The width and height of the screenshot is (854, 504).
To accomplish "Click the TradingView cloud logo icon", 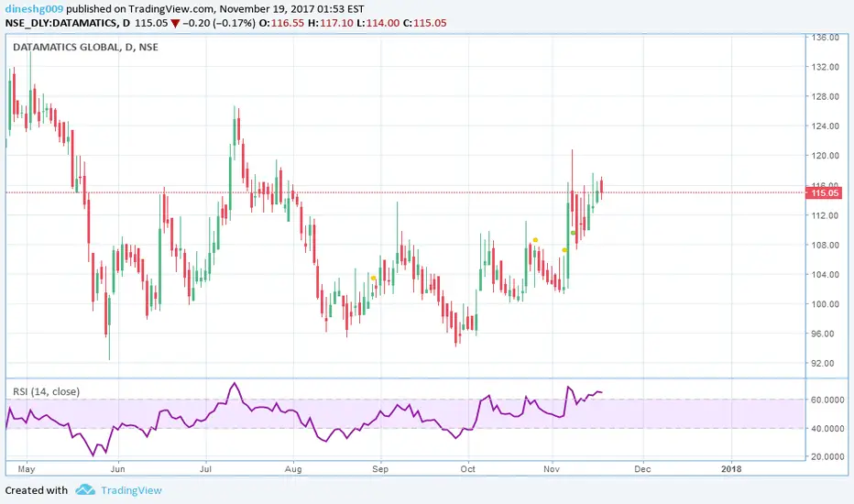I will click(85, 490).
